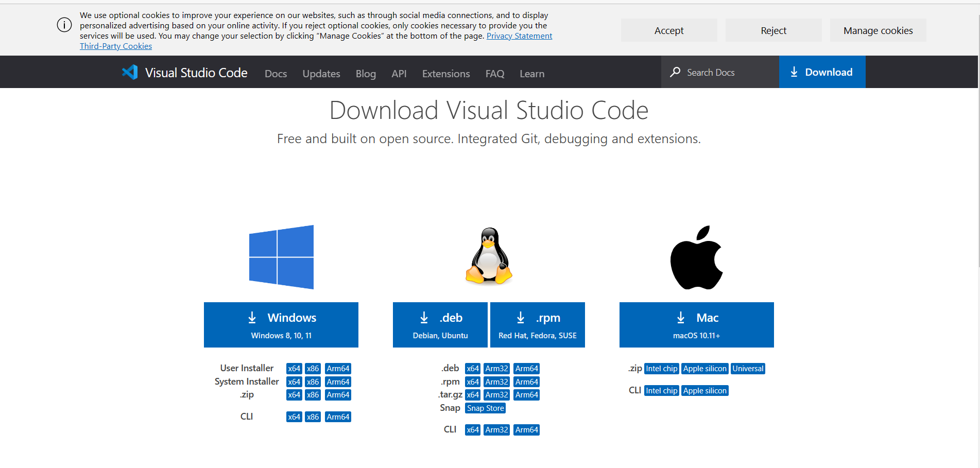Select Arm64 for Windows CLI

point(338,417)
